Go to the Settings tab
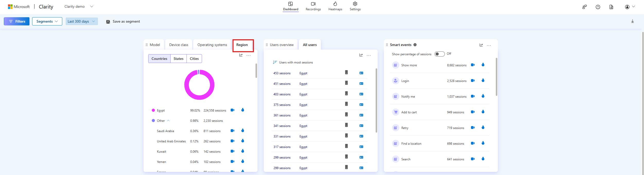Viewport: 644px width, 175px height. [355, 6]
